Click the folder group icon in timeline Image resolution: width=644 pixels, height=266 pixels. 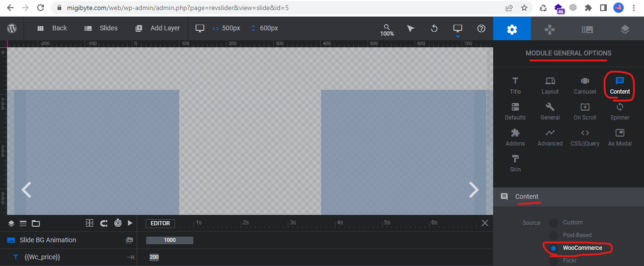[x=36, y=223]
